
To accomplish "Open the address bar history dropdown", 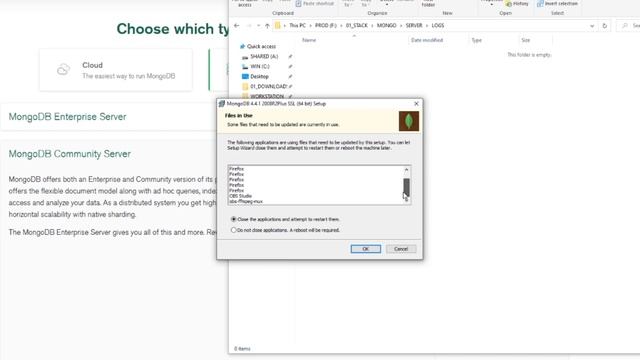I will click(x=592, y=26).
